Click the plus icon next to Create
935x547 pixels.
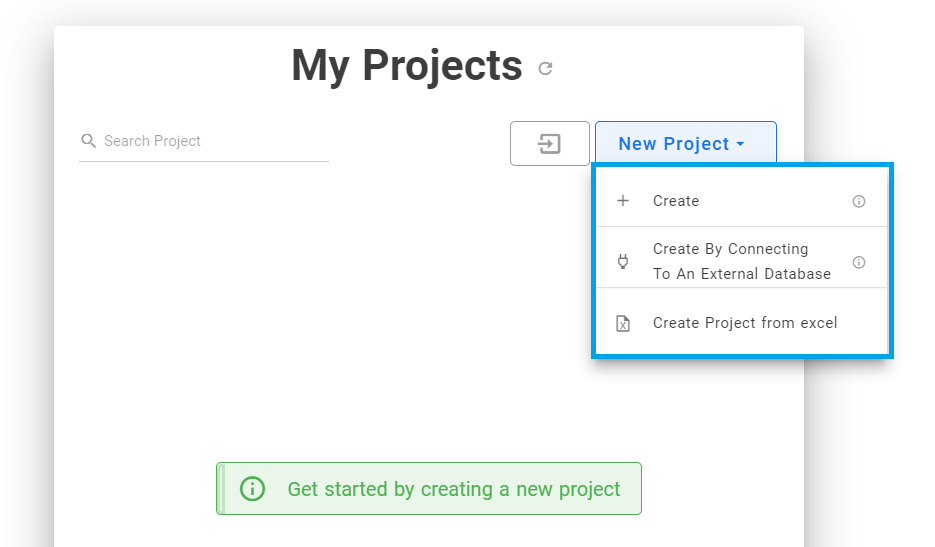(x=623, y=201)
